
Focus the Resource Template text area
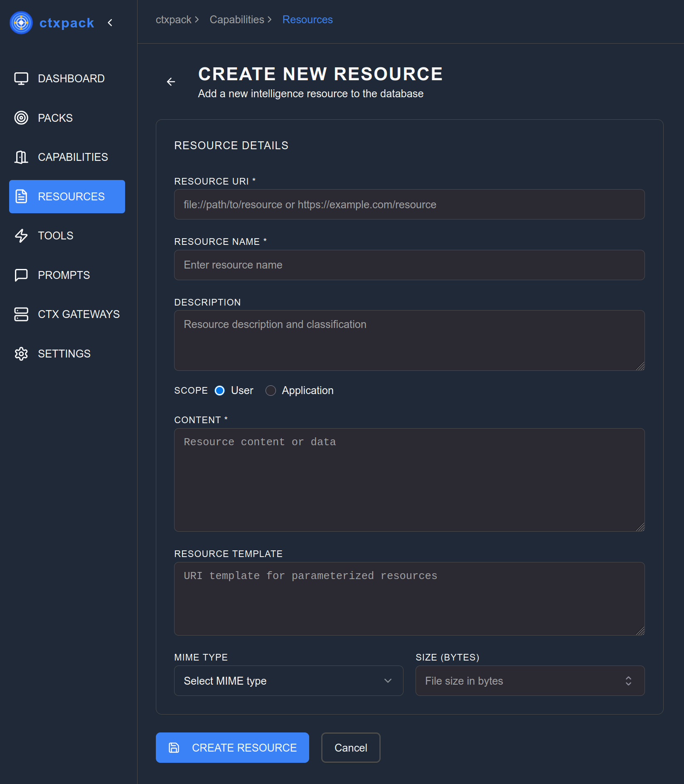(x=409, y=599)
